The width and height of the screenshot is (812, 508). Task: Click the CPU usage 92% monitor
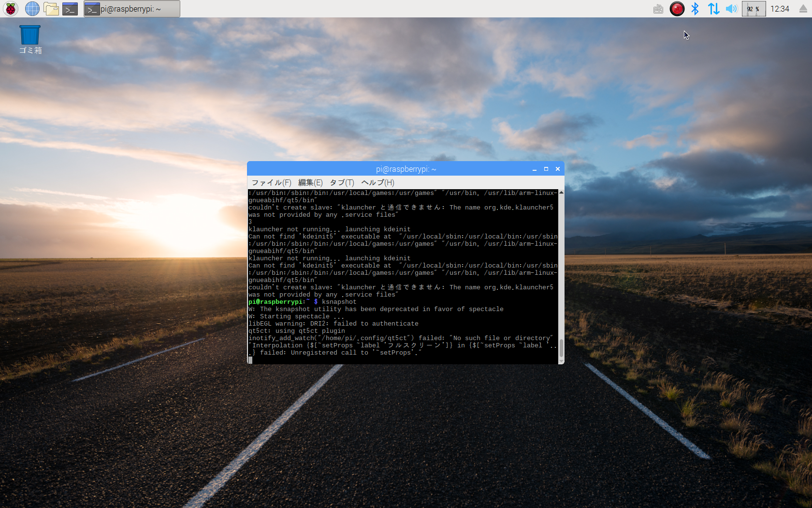[754, 9]
